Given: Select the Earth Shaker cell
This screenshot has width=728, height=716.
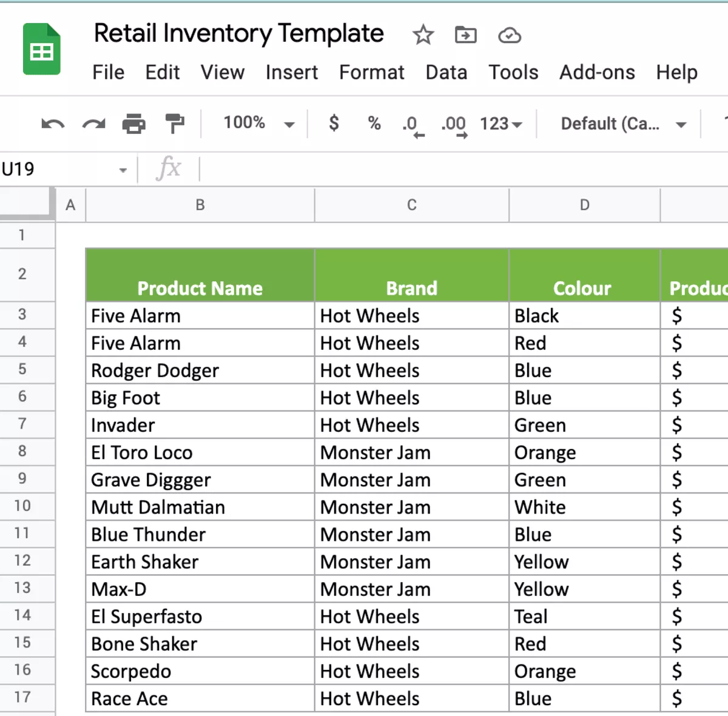Looking at the screenshot, I should click(x=200, y=561).
